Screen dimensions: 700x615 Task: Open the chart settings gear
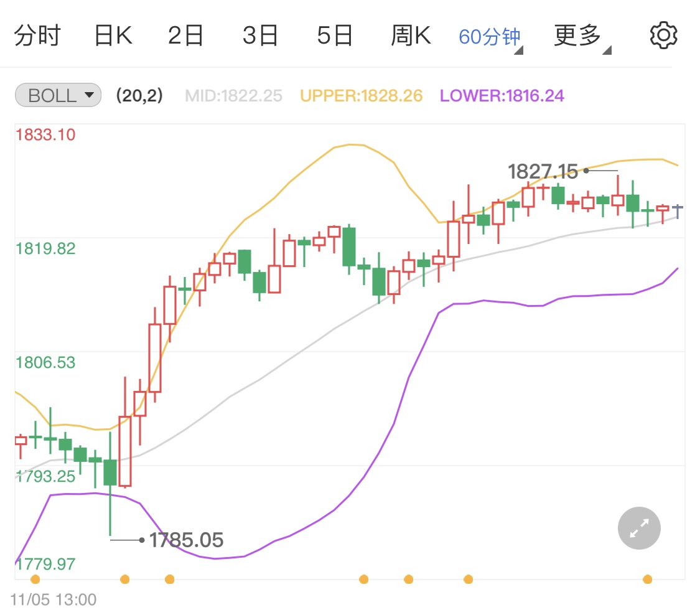[663, 35]
